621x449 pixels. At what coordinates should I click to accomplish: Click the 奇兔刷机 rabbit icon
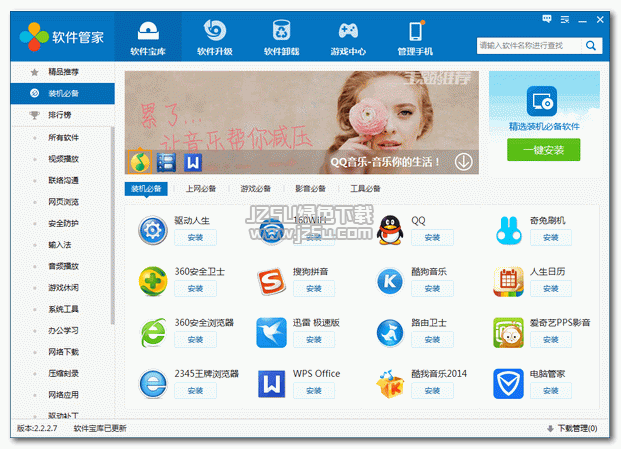[509, 230]
